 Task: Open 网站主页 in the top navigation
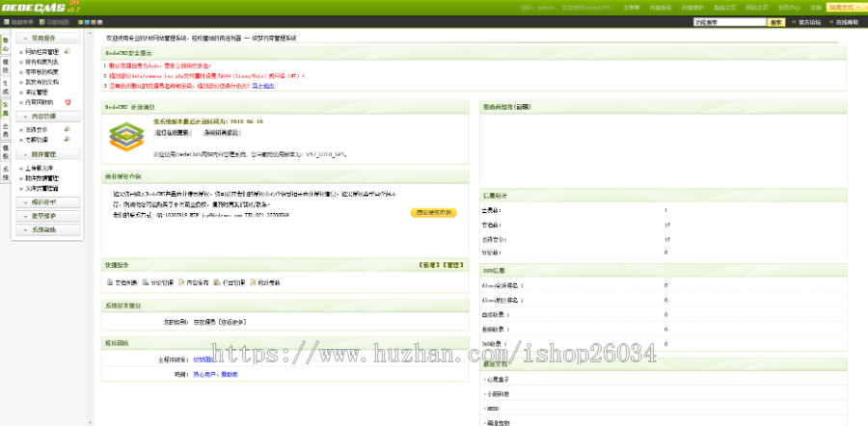(x=757, y=8)
